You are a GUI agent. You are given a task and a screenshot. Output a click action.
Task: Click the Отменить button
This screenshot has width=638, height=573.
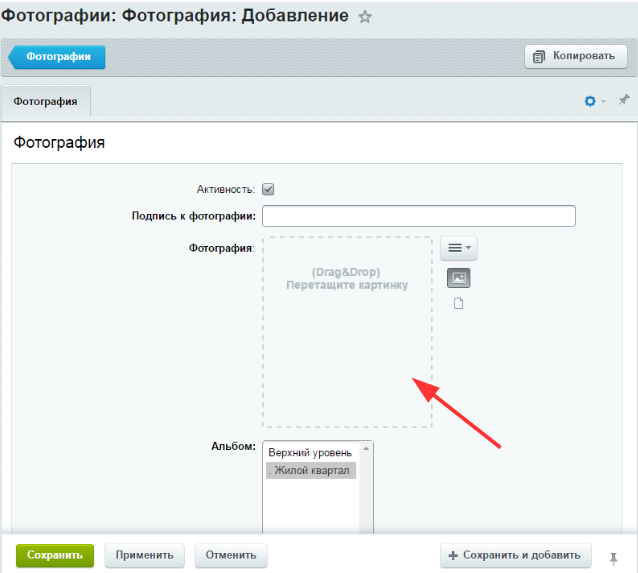click(231, 555)
